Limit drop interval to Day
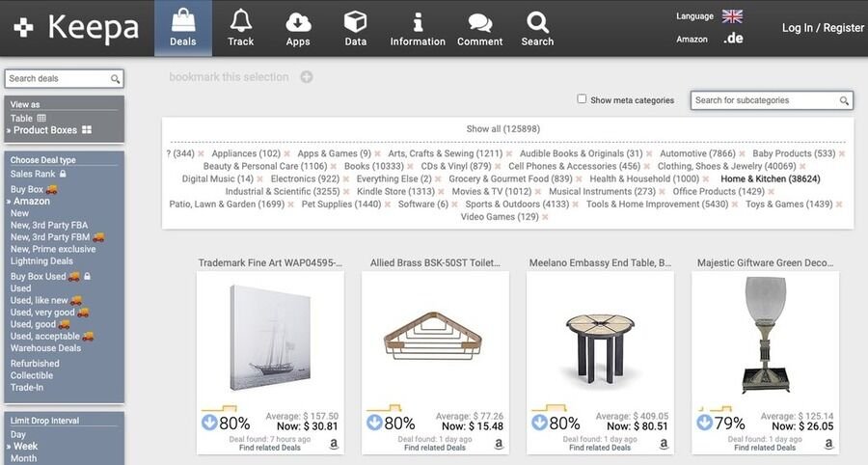Image resolution: width=868 pixels, height=465 pixels. 17,434
